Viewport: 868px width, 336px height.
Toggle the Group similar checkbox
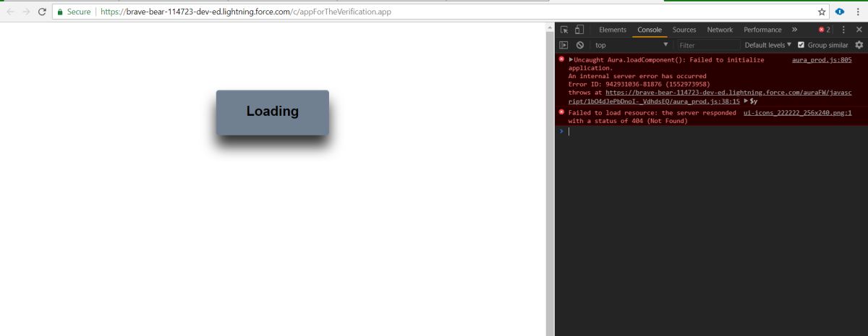[x=801, y=45]
